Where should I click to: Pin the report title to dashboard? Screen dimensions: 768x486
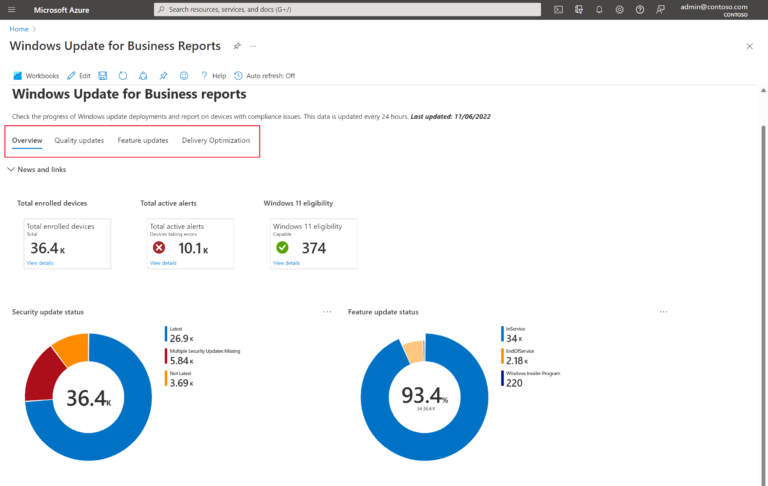tap(237, 46)
